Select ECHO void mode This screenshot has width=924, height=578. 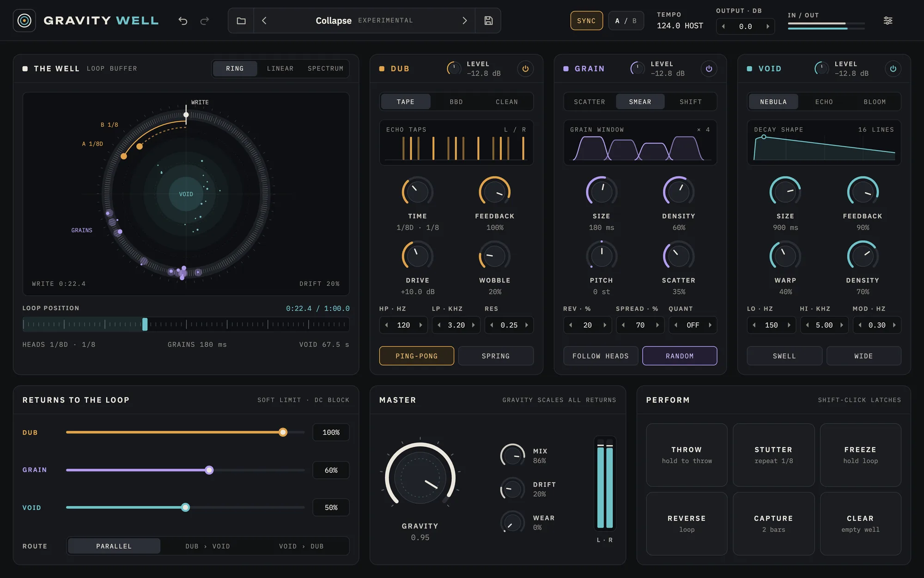(824, 102)
